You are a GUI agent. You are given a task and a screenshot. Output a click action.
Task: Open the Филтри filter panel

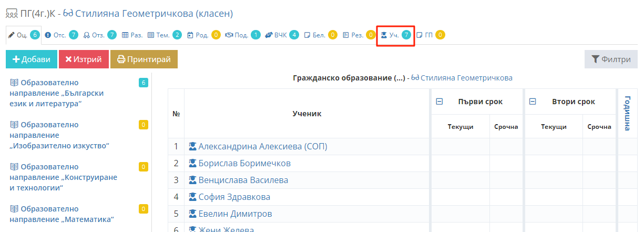[610, 59]
